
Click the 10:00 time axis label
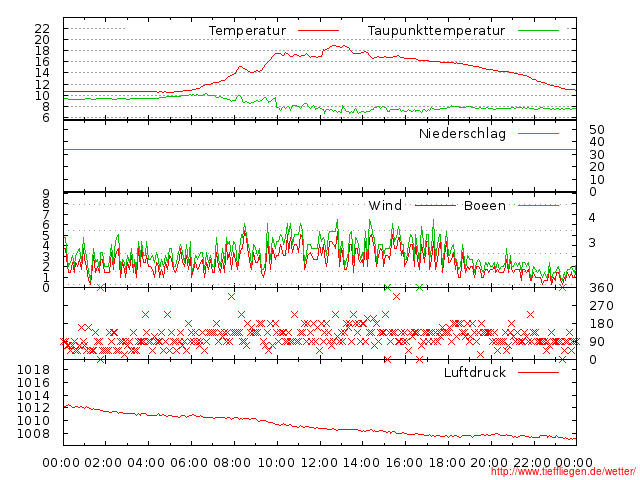coord(276,463)
